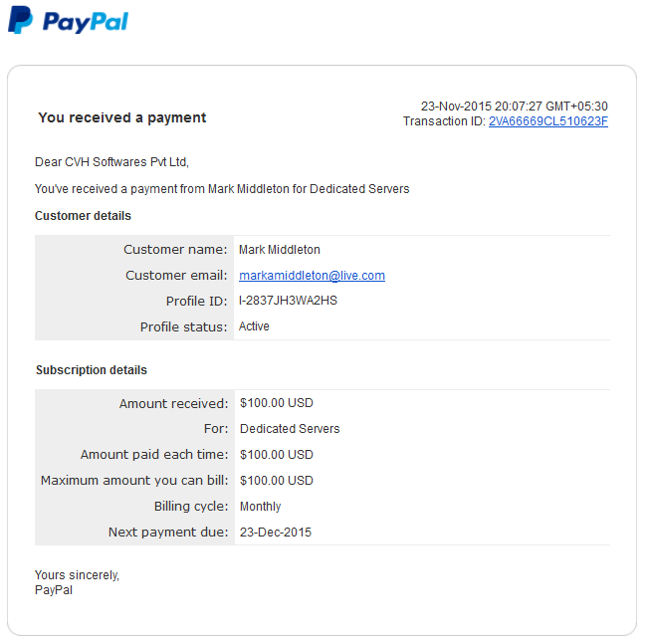Select the Subscription details heading

(92, 370)
